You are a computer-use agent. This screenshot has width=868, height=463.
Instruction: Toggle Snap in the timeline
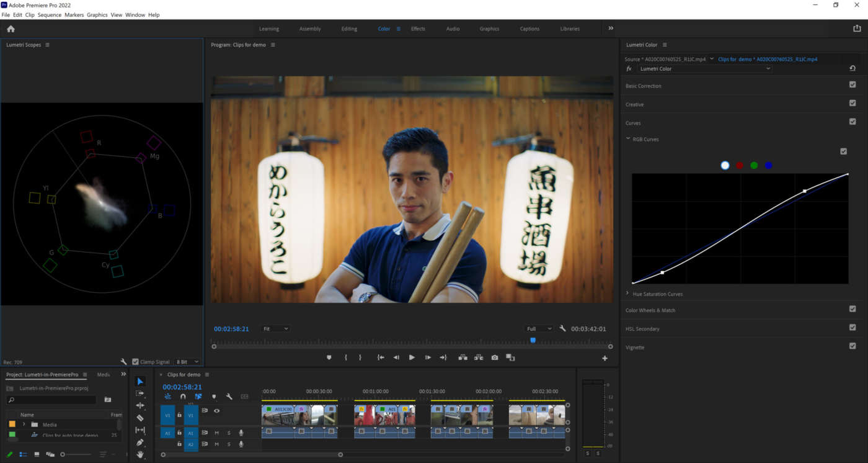click(x=182, y=396)
